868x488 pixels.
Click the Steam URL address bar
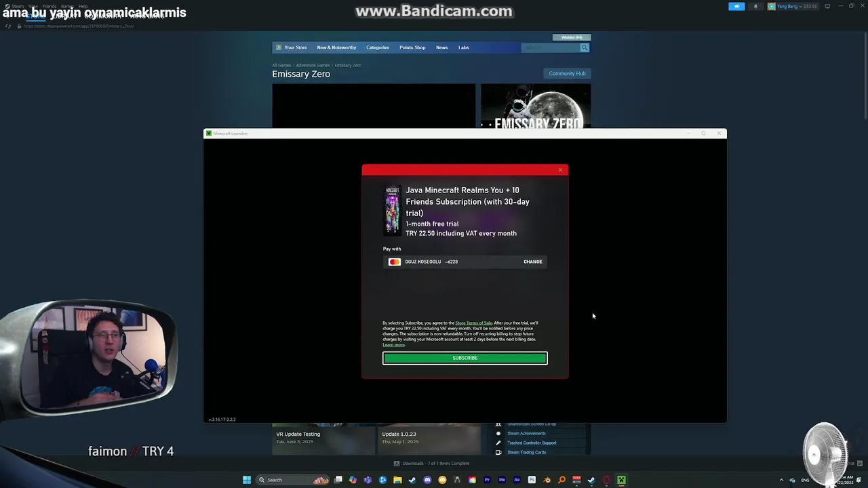[79, 26]
